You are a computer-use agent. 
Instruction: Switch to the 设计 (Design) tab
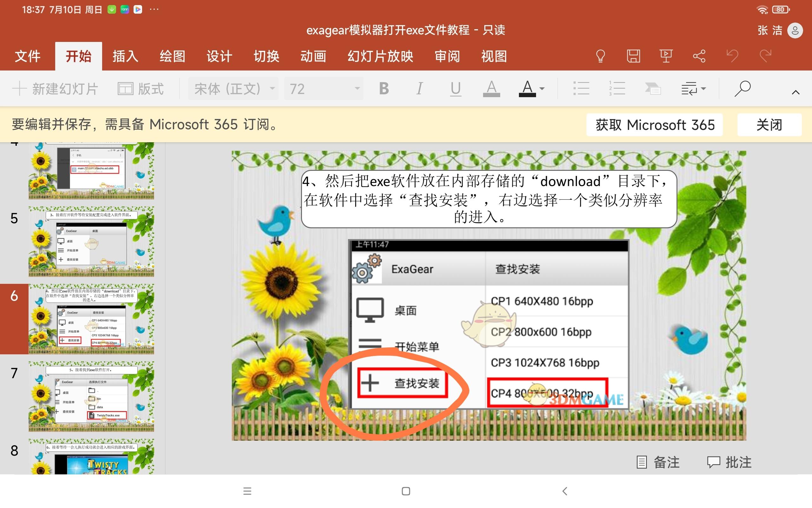[219, 56]
